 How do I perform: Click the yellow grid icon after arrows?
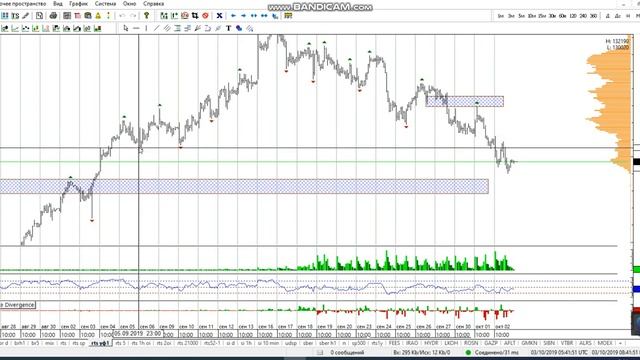click(x=288, y=16)
